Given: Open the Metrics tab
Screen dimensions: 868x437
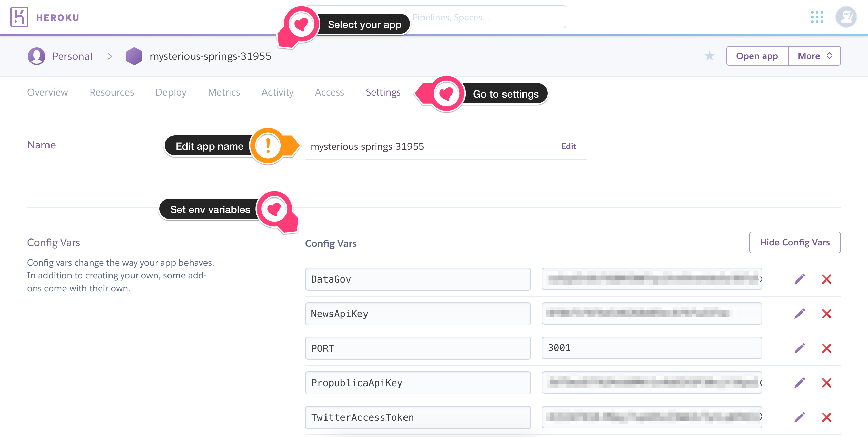Looking at the screenshot, I should pos(224,92).
